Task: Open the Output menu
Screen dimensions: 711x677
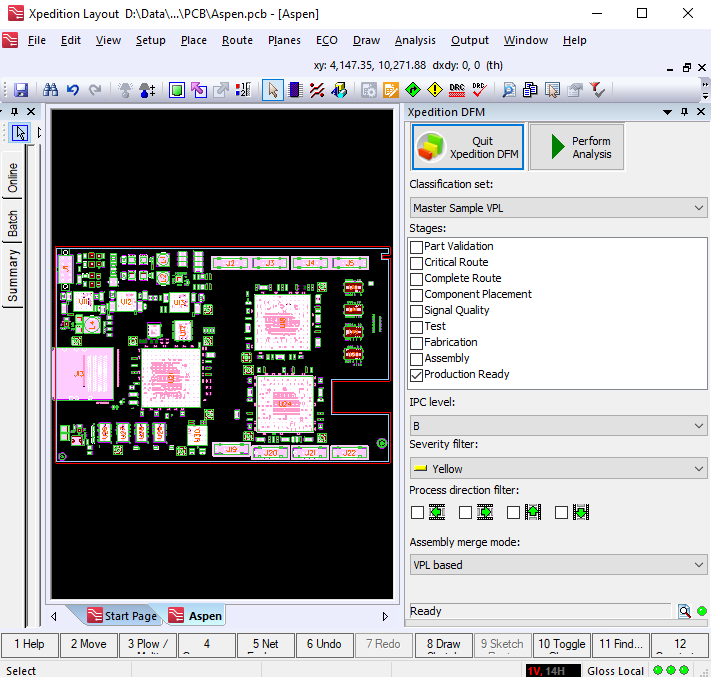Action: (x=470, y=40)
